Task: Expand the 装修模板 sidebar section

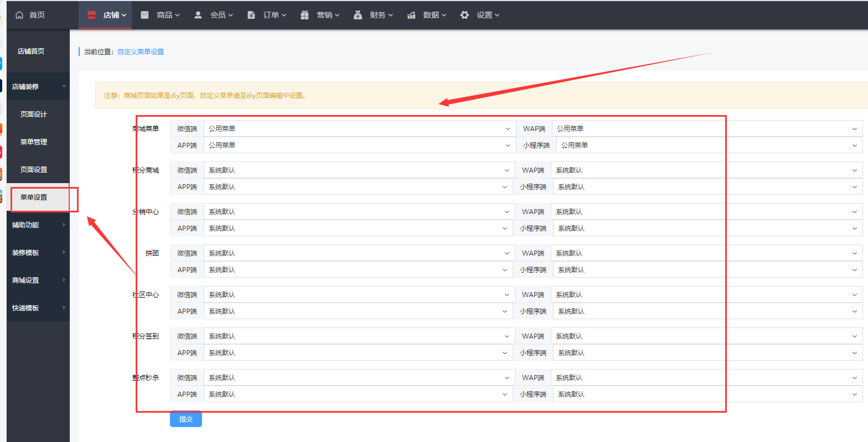Action: pos(38,252)
